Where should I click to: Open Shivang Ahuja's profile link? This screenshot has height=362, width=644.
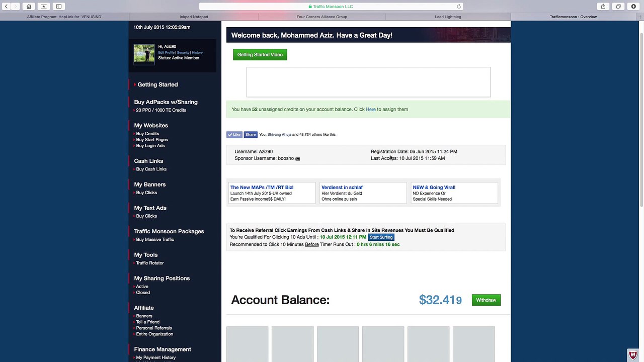[x=279, y=135]
